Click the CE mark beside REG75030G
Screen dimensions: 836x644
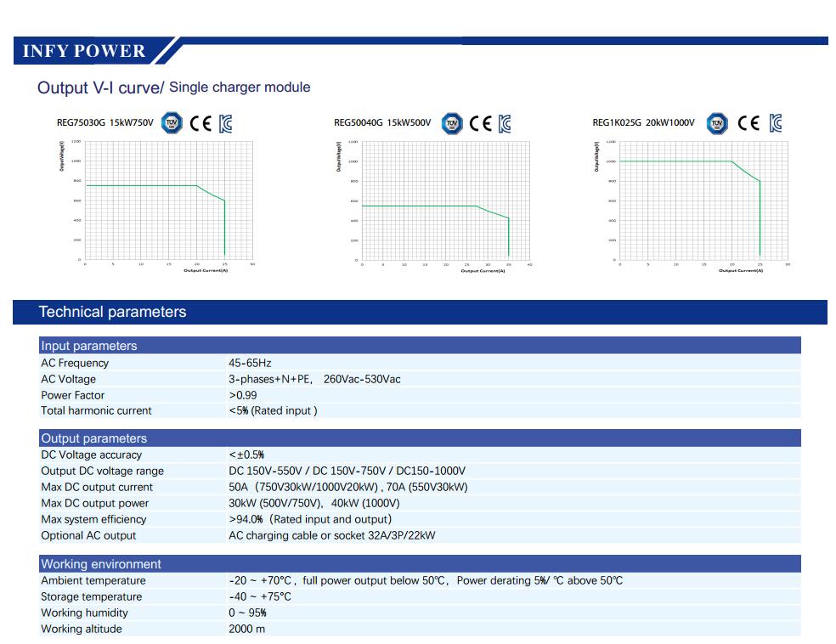tap(201, 124)
